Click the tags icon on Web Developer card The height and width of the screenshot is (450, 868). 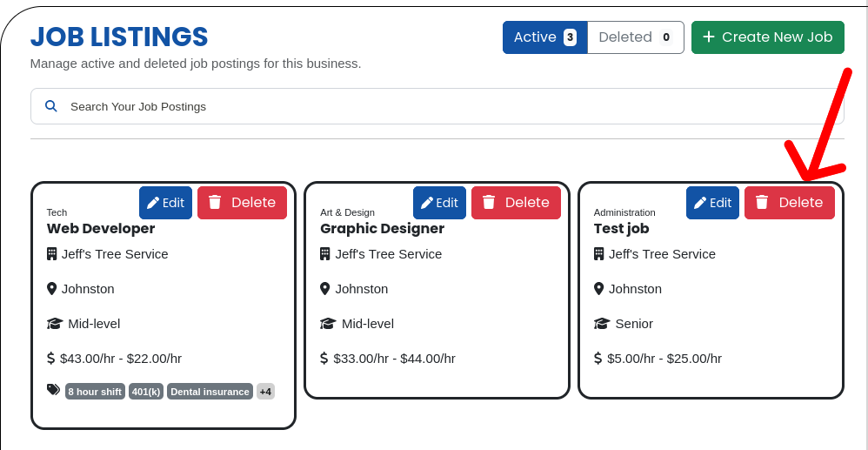tap(54, 390)
